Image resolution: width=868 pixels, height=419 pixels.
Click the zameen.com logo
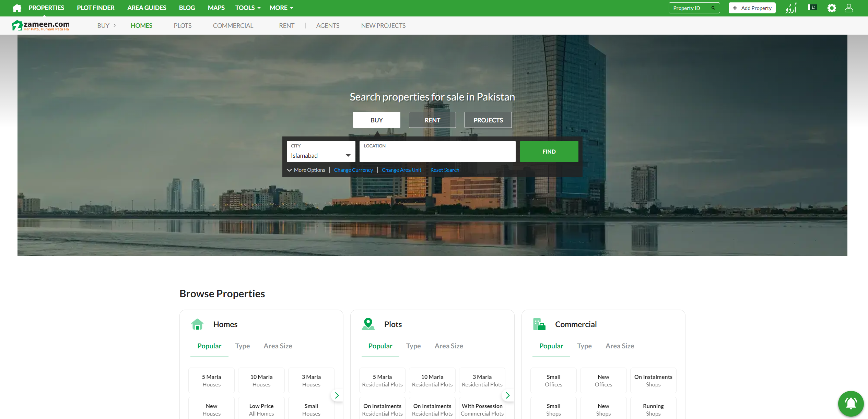click(x=40, y=25)
